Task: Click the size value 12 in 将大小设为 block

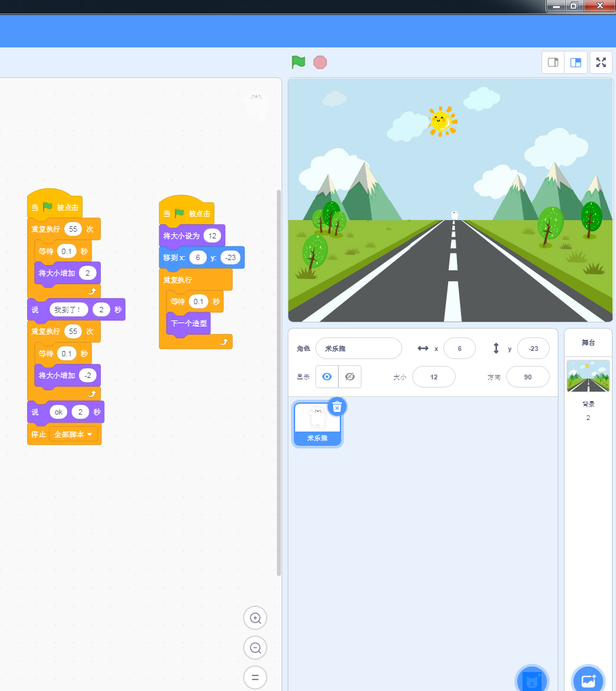Action: point(213,236)
